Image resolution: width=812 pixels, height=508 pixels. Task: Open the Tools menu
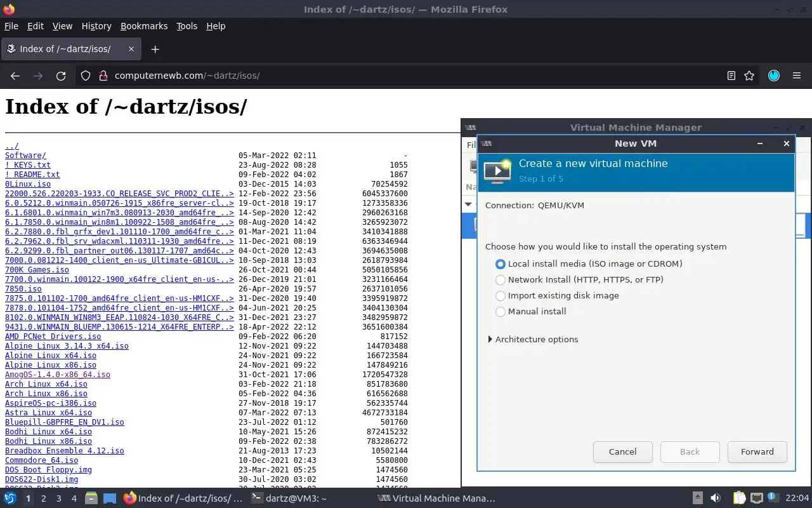(x=187, y=26)
